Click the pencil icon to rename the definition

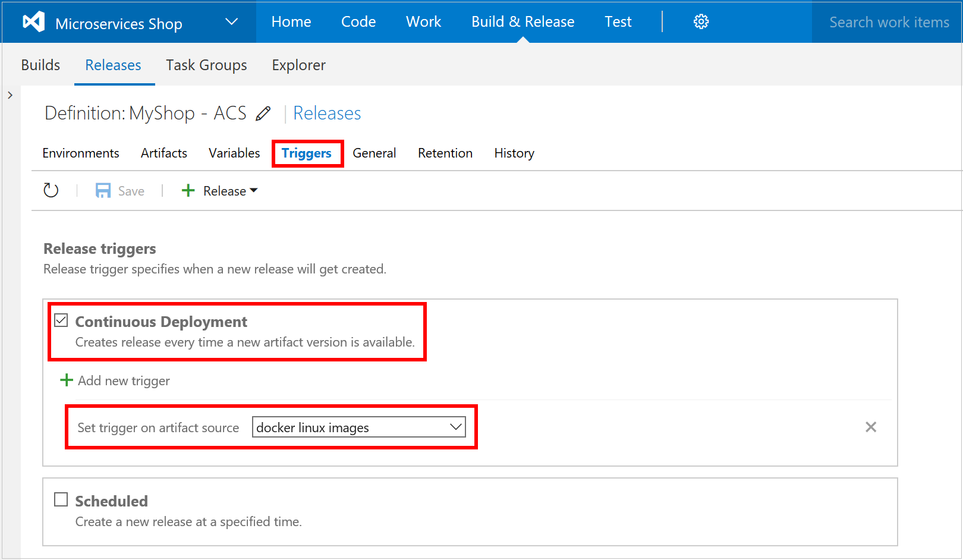(263, 113)
